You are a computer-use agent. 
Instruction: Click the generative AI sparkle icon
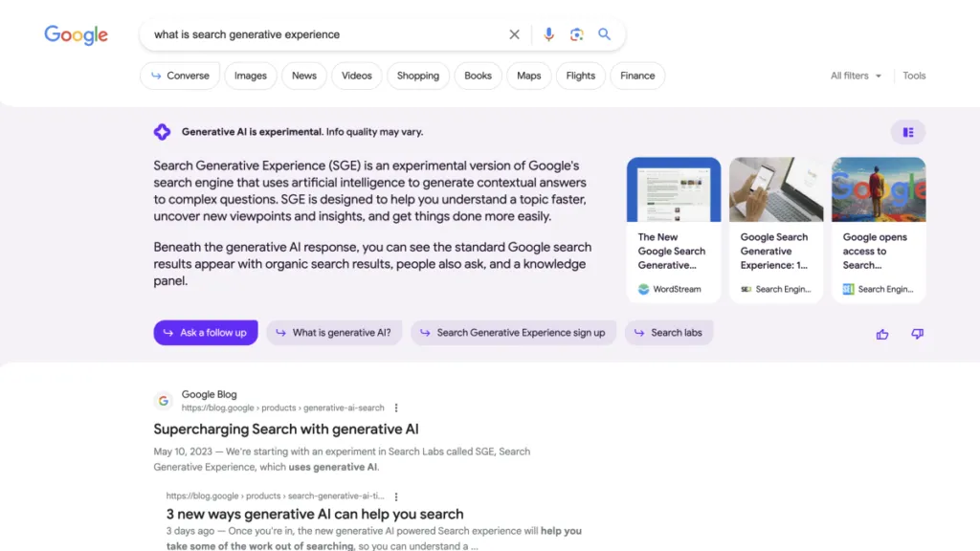click(x=163, y=132)
